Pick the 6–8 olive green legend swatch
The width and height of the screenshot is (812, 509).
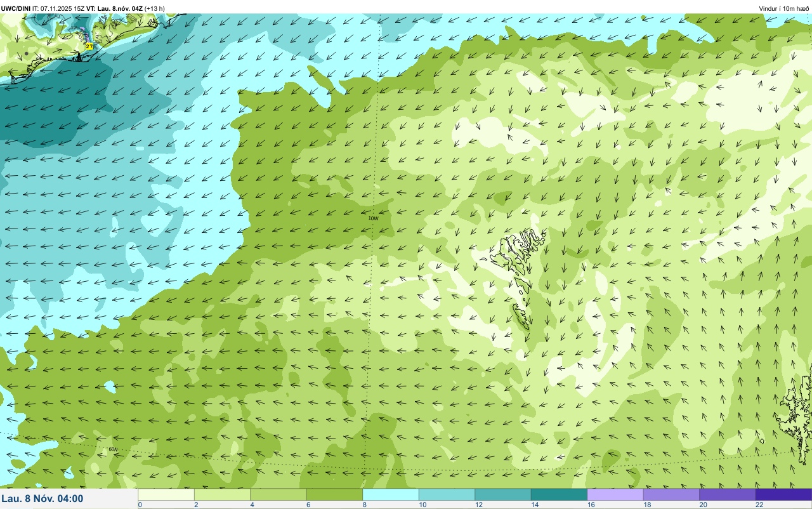334,494
